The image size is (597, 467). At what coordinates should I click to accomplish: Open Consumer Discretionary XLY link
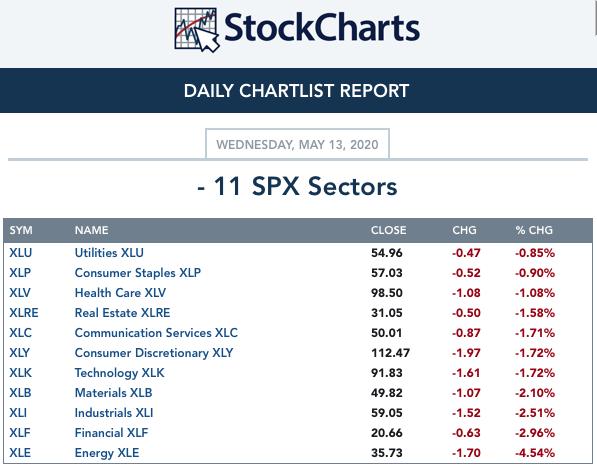coord(154,353)
